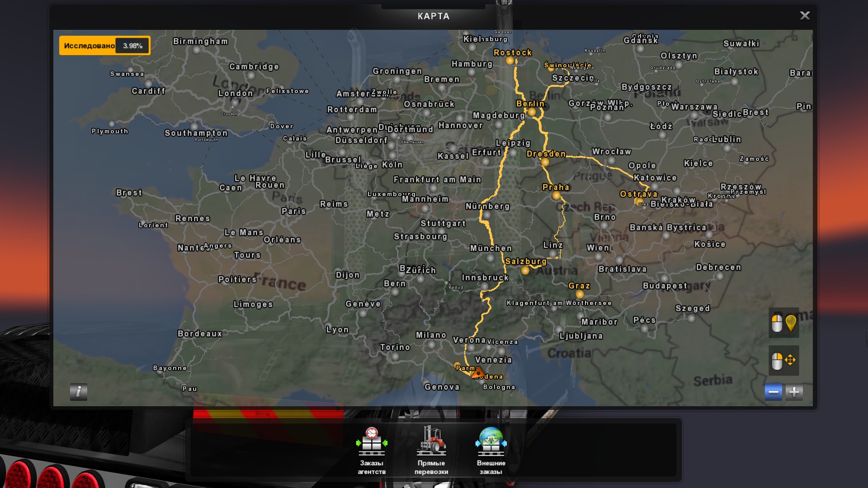Click the Rostock city marker
The height and width of the screenshot is (488, 868).
(x=510, y=61)
